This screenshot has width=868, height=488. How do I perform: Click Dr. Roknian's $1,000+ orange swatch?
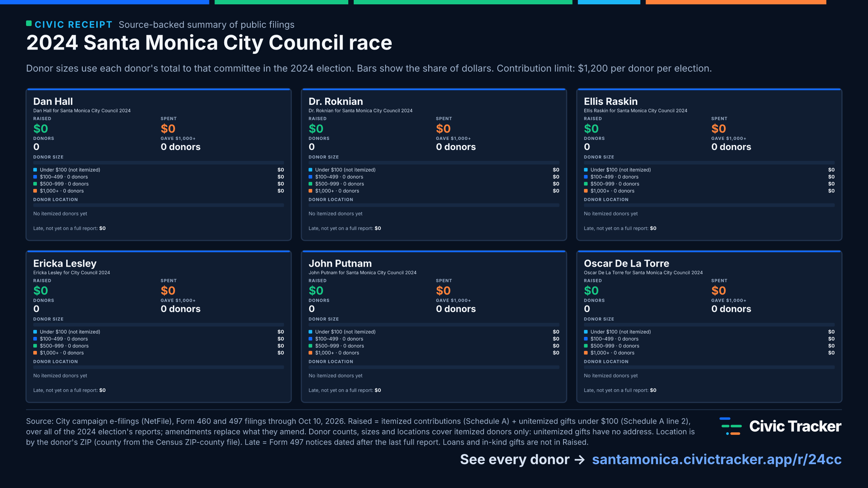[x=310, y=191]
